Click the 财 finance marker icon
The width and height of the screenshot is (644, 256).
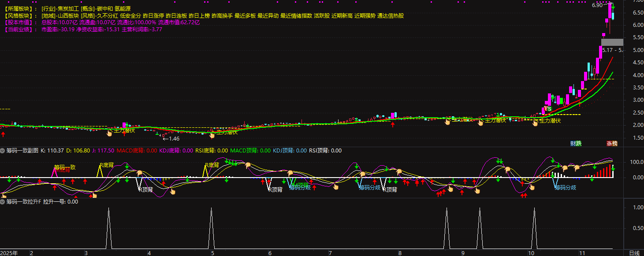coord(573,143)
